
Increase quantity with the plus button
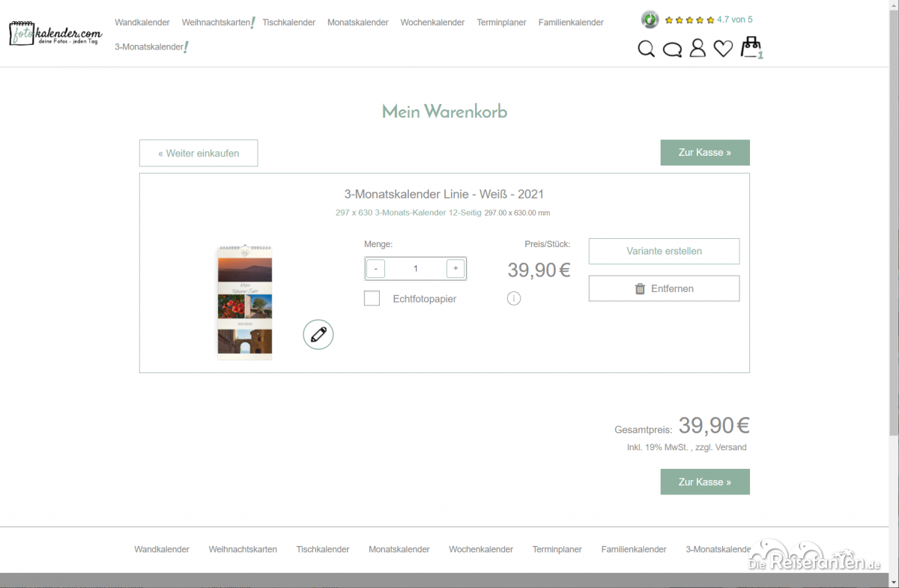tap(455, 268)
